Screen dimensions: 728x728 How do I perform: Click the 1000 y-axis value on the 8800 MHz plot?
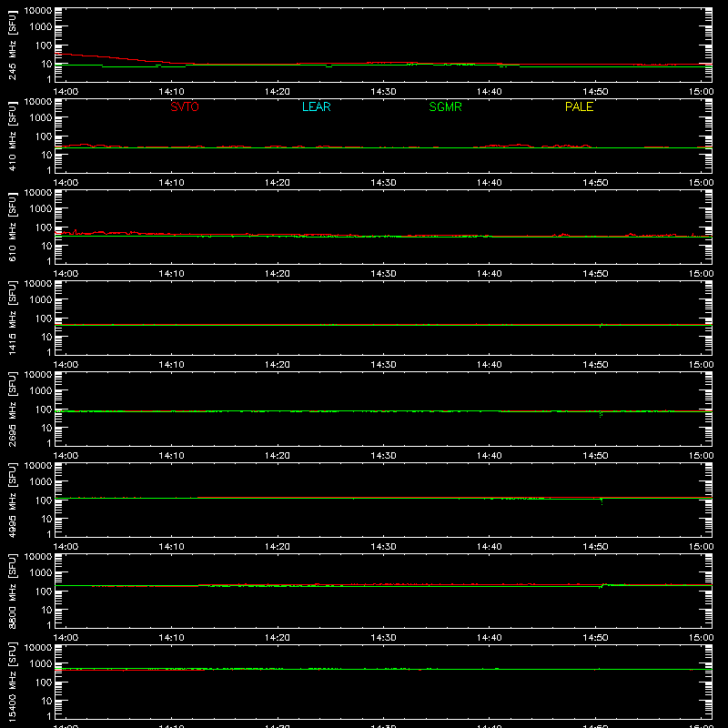point(41,573)
